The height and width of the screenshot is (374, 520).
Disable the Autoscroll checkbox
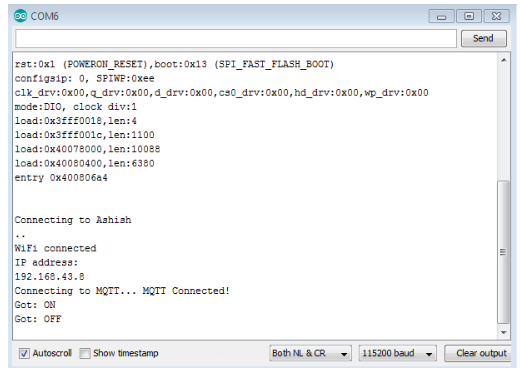[x=24, y=353]
